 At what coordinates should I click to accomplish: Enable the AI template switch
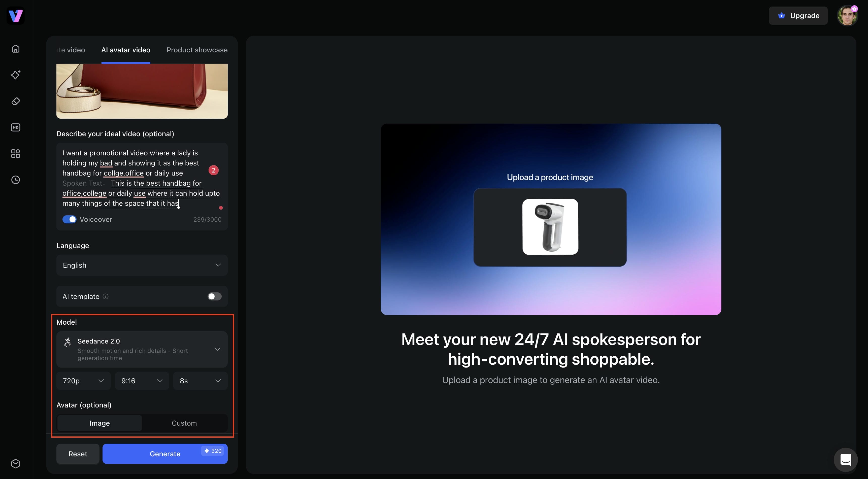tap(214, 296)
